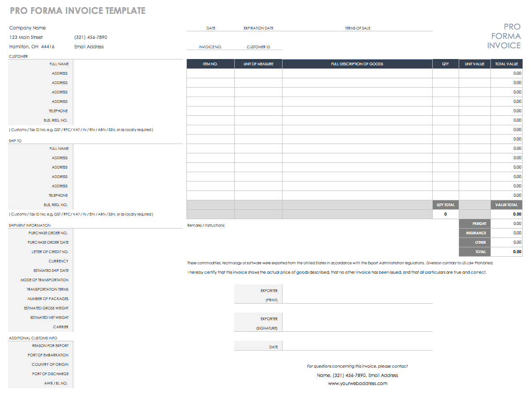The height and width of the screenshot is (398, 532).
Task: Click the Exporter print name line
Action: coord(357,296)
